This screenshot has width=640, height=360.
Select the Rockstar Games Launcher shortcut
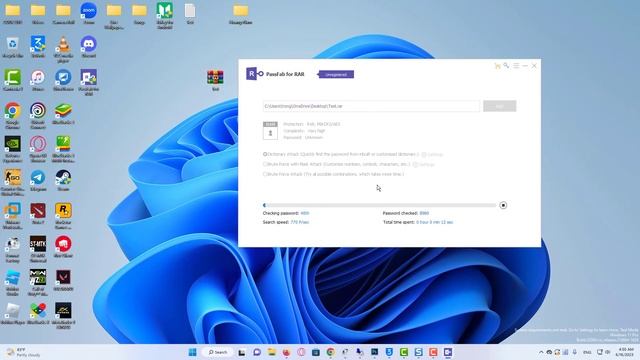click(63, 216)
